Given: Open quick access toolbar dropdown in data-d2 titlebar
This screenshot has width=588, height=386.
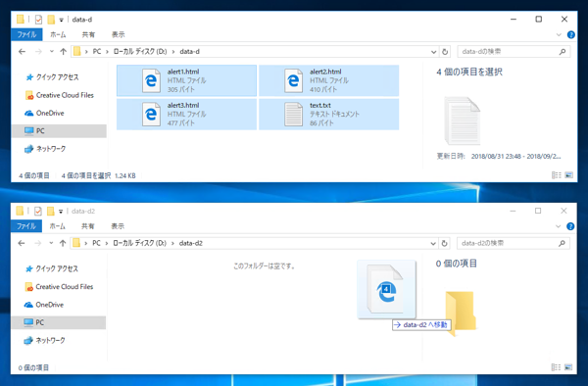Looking at the screenshot, I should (x=61, y=212).
